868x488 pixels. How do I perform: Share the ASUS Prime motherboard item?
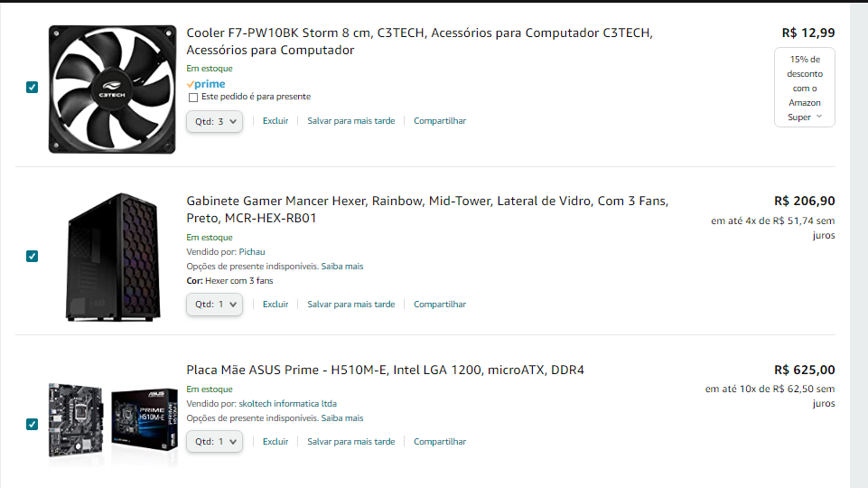coord(440,442)
